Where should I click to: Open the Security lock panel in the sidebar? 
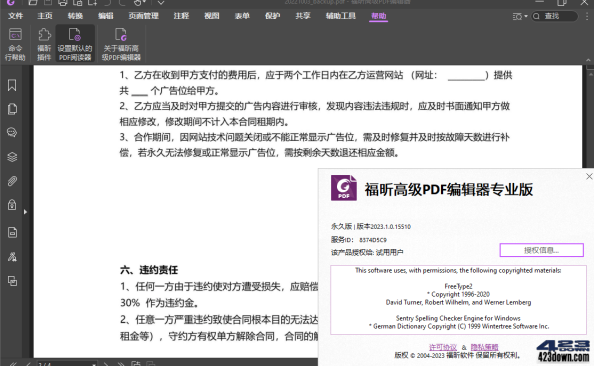coord(12,205)
